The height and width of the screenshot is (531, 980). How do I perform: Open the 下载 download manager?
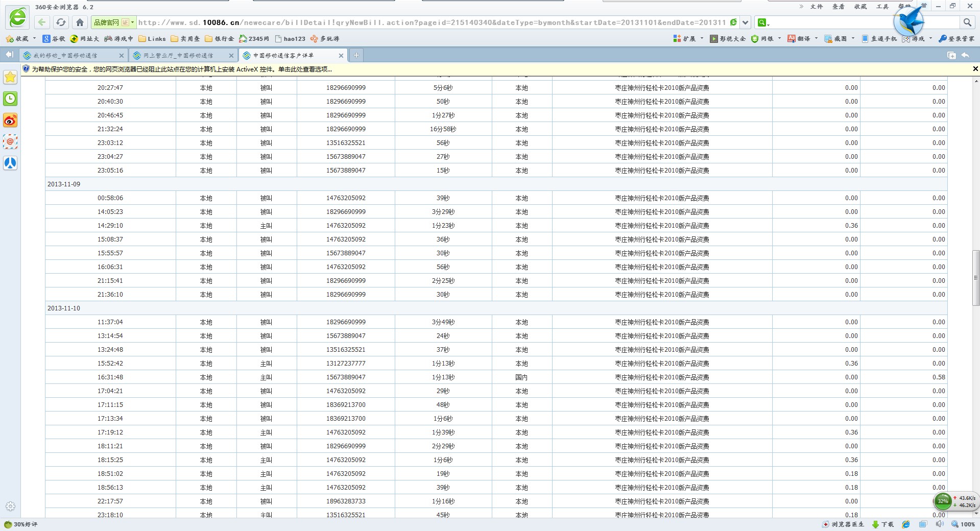tap(883, 524)
